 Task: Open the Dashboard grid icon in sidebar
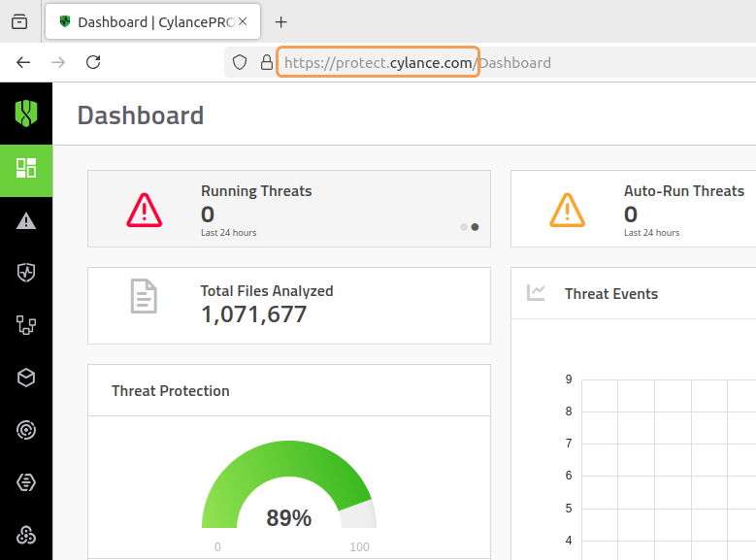click(x=26, y=168)
